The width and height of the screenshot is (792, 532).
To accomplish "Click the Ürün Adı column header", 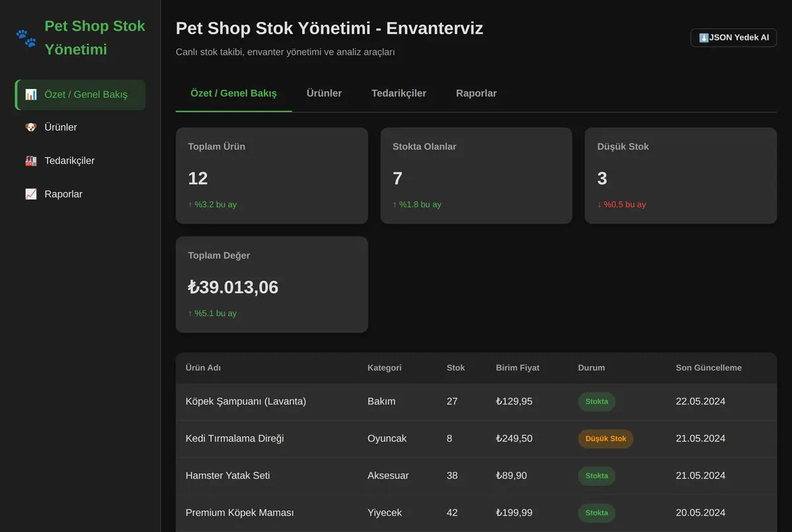I will (x=203, y=368).
